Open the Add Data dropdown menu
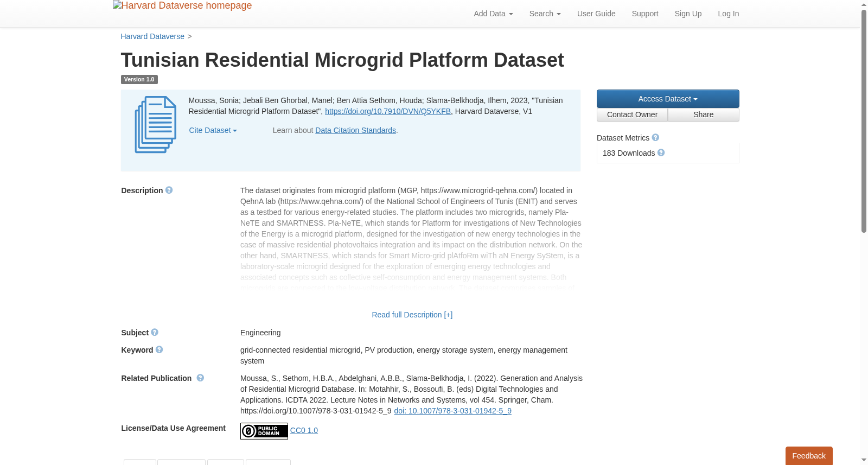868x465 pixels. [x=493, y=14]
